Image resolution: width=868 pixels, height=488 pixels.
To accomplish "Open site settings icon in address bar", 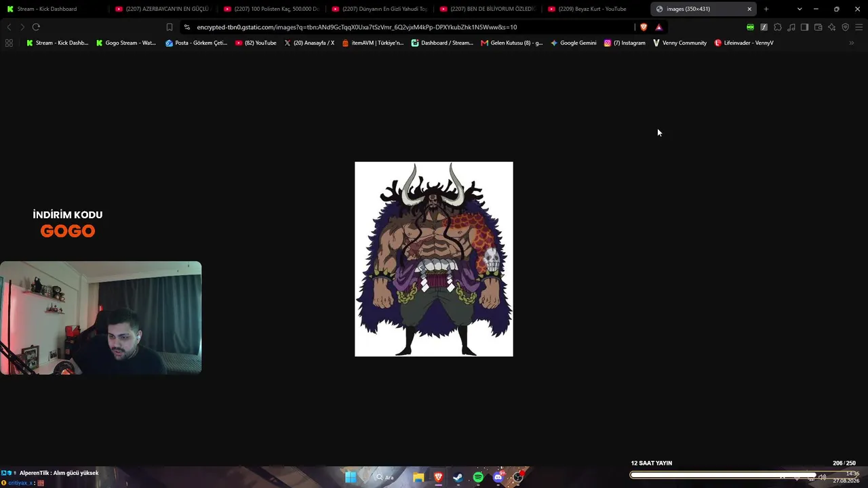I will coord(187,27).
